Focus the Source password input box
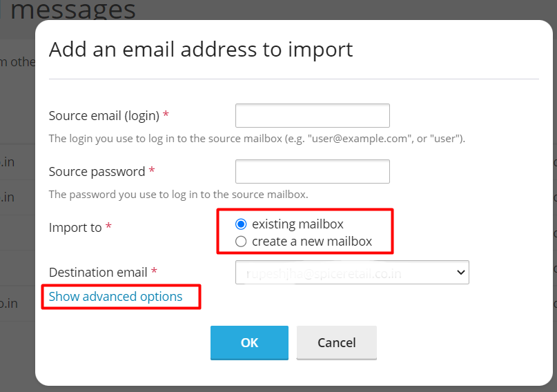Viewport: 557px width, 392px height. (312, 171)
